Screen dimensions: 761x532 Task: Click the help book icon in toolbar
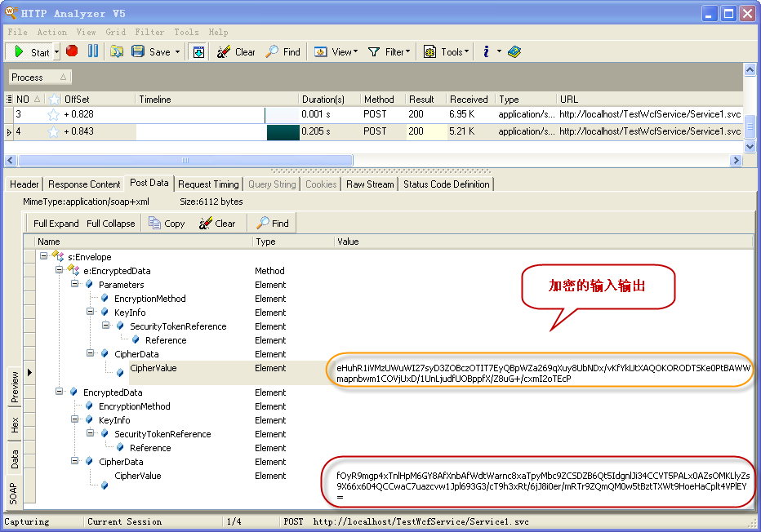click(x=514, y=51)
